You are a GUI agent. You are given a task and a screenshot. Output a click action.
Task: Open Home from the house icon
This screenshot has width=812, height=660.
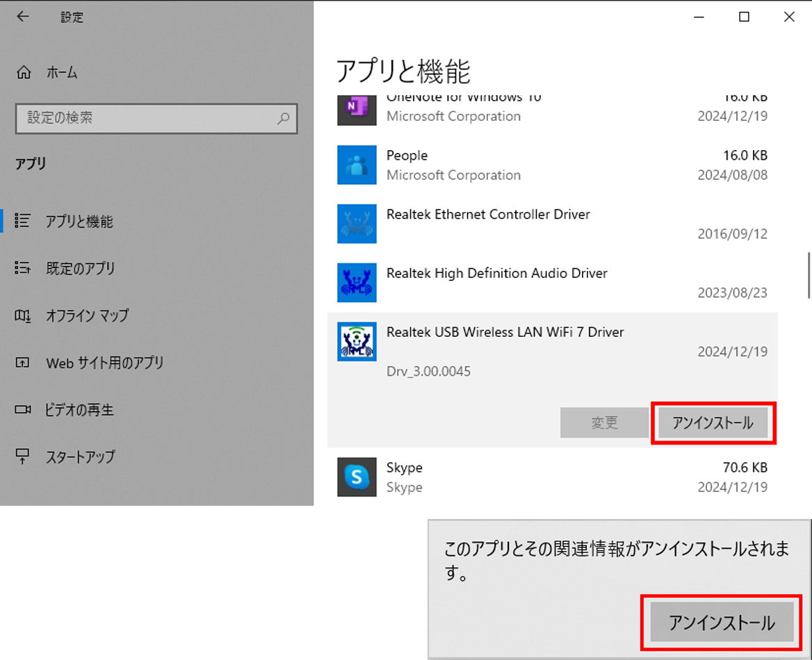coord(24,72)
